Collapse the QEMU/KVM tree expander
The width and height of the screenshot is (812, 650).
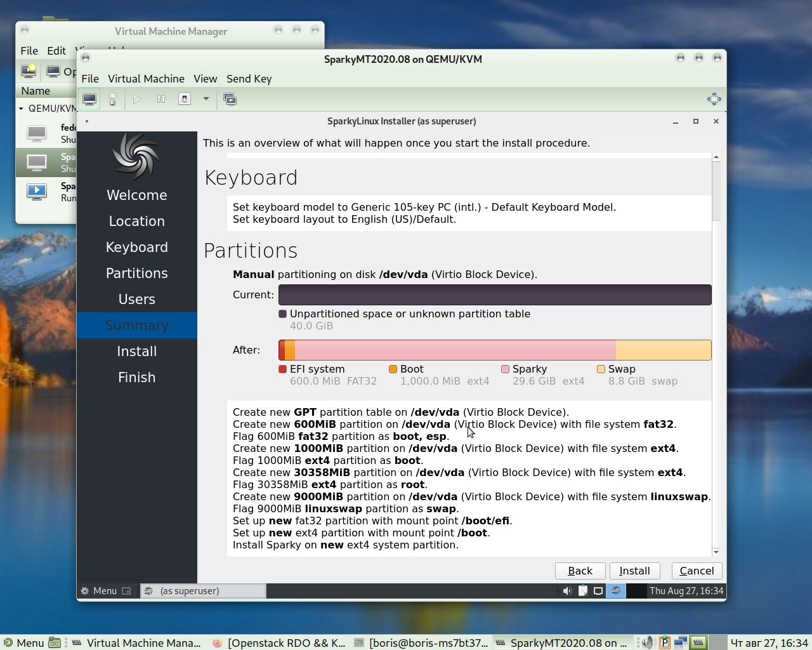(x=21, y=109)
